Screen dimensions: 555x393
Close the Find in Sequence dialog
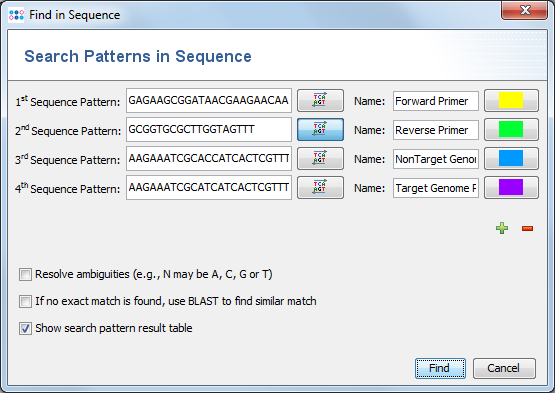coord(525,11)
